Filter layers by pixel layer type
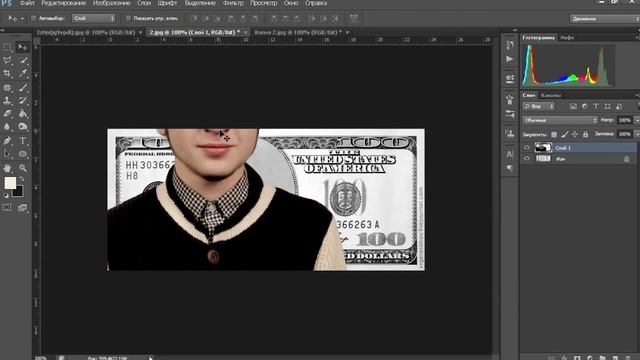The image size is (640, 360). click(573, 106)
